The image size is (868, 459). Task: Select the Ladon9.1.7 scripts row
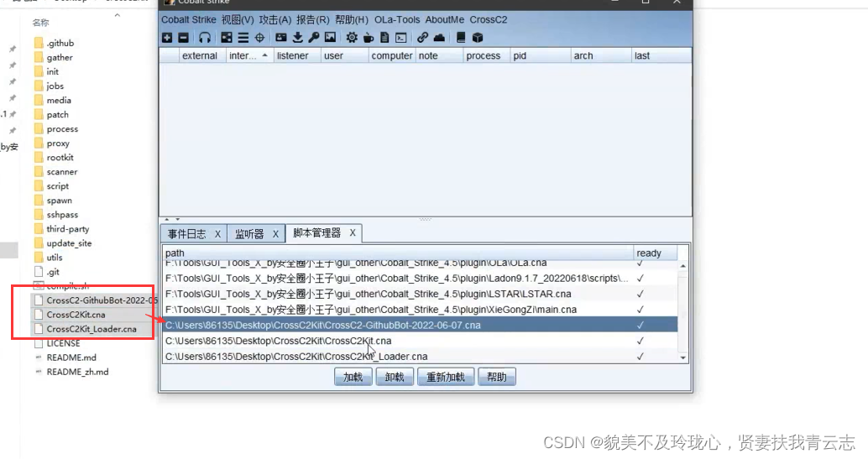coord(421,278)
